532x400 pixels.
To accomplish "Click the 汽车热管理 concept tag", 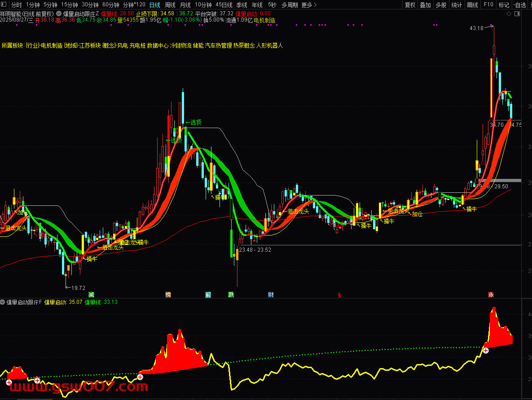I will (219, 45).
